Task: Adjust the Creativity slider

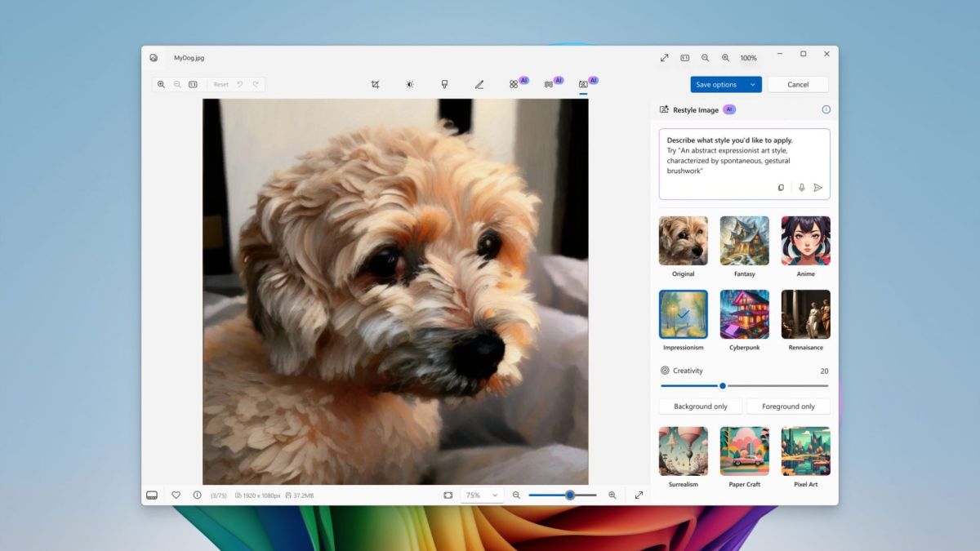Action: point(722,385)
